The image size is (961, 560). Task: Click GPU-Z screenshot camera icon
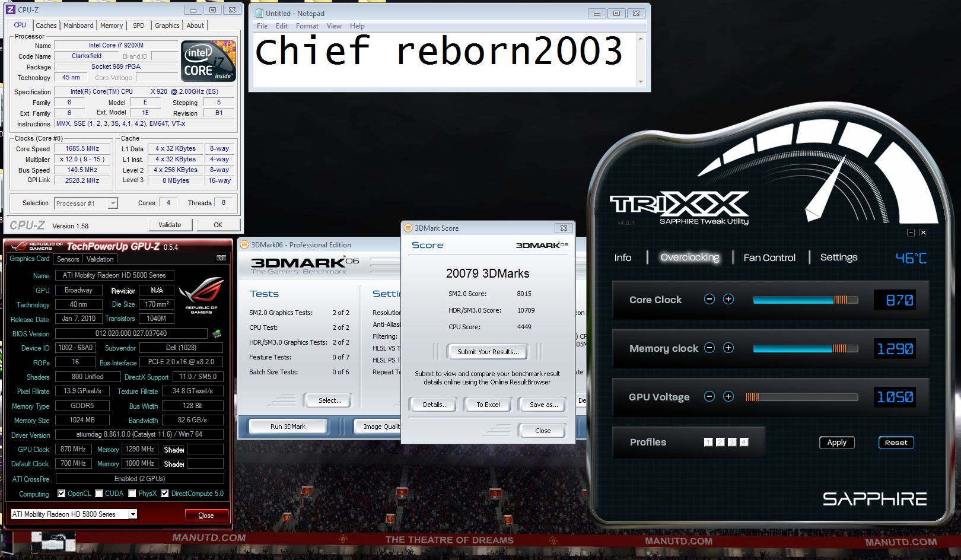(x=221, y=258)
